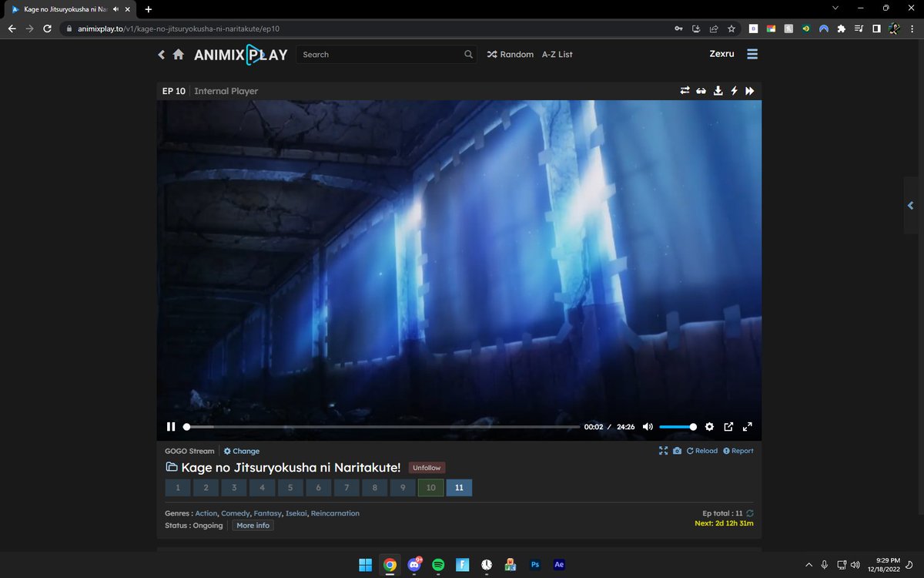This screenshot has width=924, height=578.
Task: Select episode 10
Action: (430, 488)
